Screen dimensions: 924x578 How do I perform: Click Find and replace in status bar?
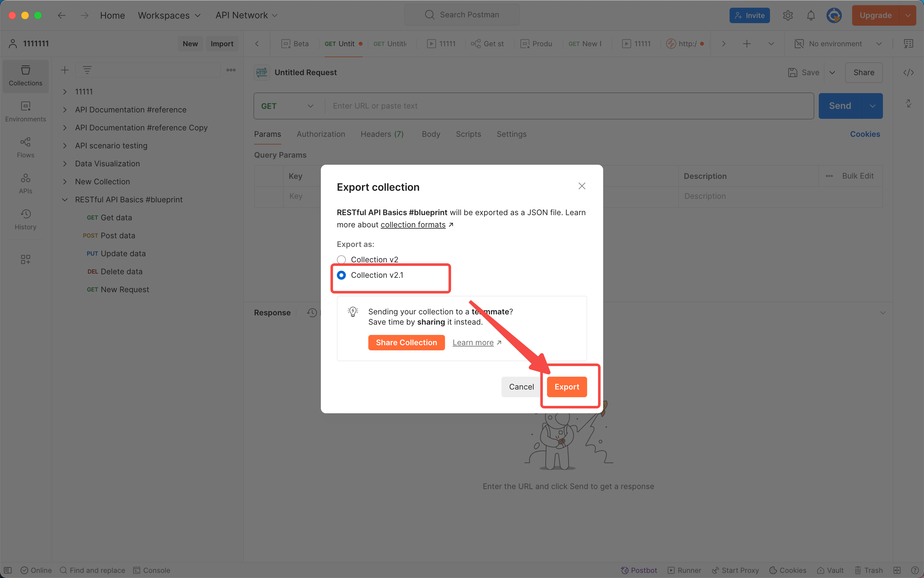click(92, 570)
